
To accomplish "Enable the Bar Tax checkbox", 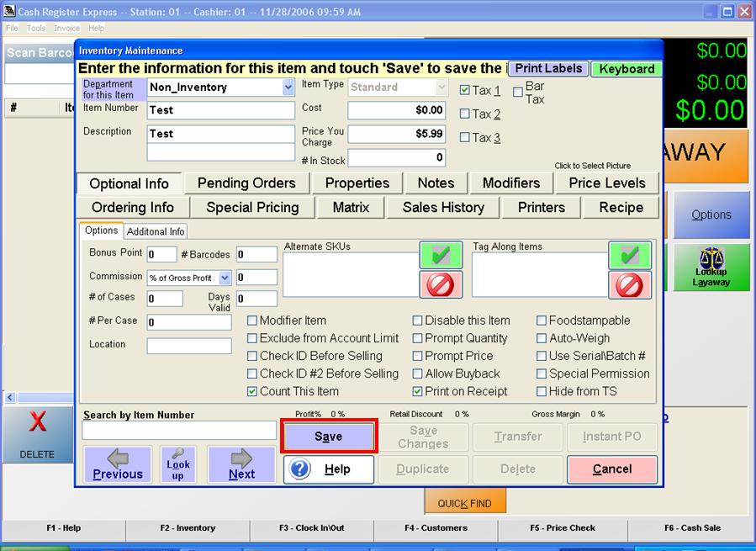I will click(x=518, y=93).
